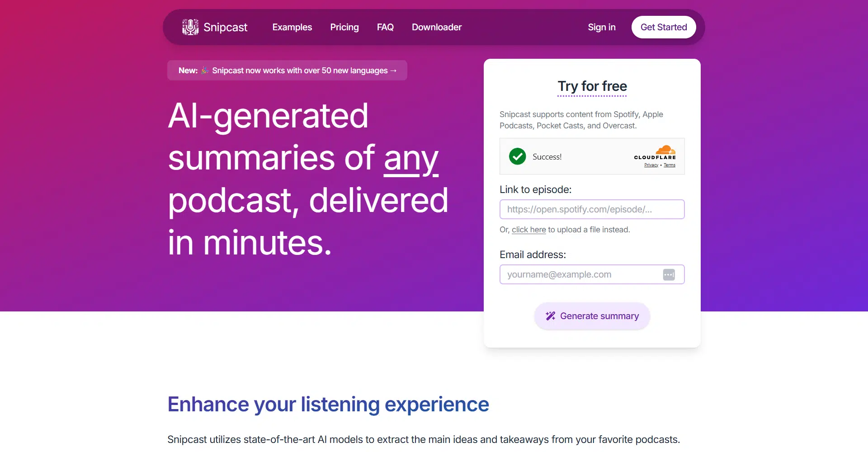868x452 pixels.
Task: Open the Cloudflare Privacy link
Action: click(651, 165)
